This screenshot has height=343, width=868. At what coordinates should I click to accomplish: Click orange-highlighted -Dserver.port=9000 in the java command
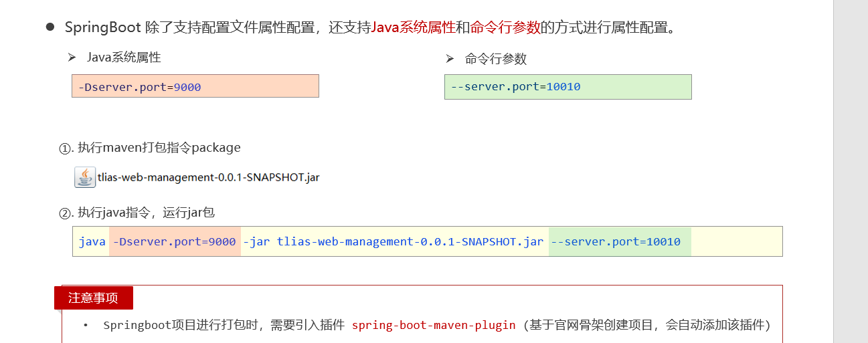(174, 241)
